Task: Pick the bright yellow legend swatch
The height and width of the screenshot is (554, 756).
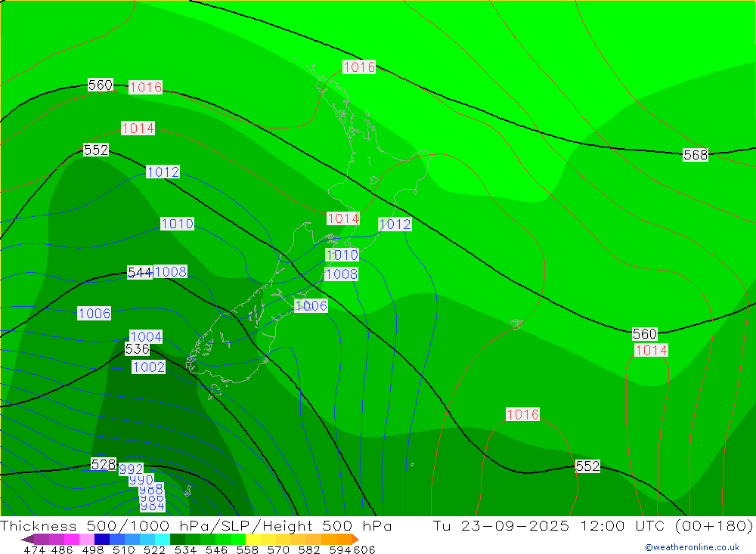Action: (253, 539)
